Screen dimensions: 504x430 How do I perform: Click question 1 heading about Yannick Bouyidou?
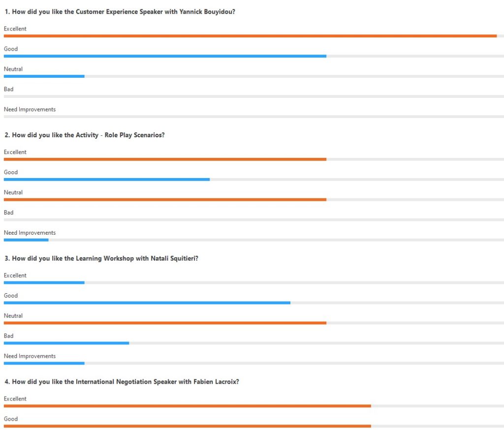click(120, 11)
